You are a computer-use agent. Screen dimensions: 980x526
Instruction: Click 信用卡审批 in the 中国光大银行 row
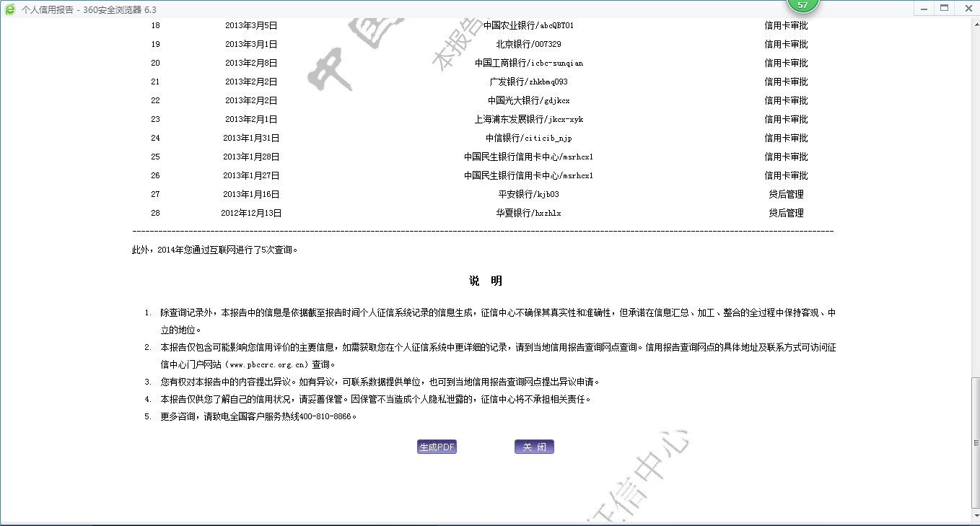tap(786, 100)
